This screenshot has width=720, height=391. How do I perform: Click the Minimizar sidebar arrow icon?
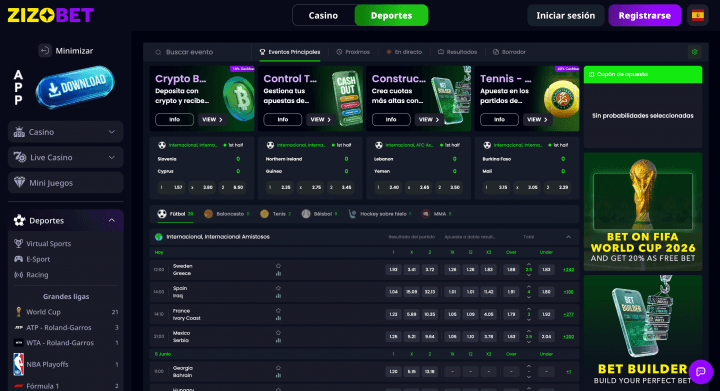(45, 50)
